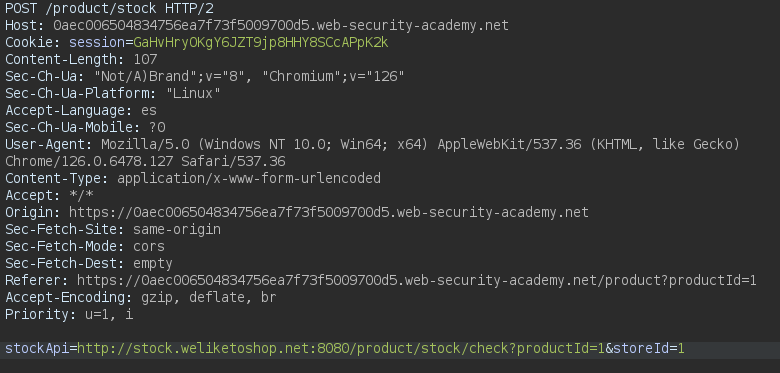The height and width of the screenshot is (373, 780).
Task: Click the Sec-Fetch-Site same-origin value
Action: pyautogui.click(x=177, y=229)
